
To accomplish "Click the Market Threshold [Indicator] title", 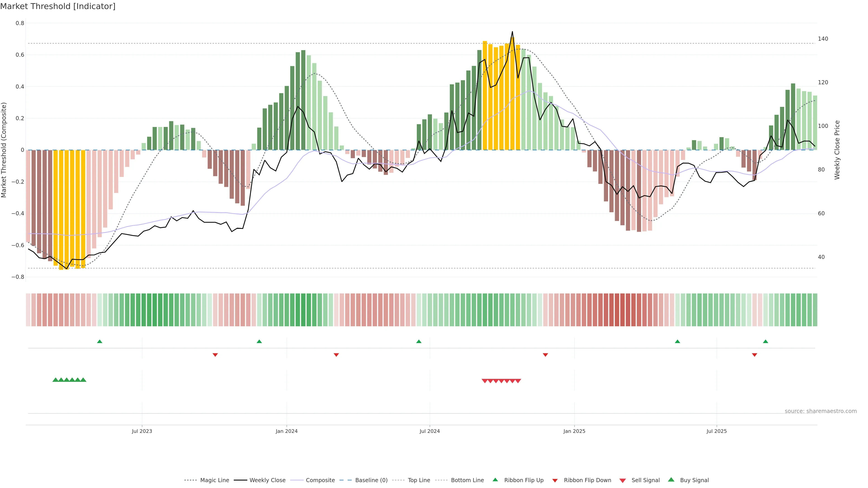I will tap(58, 6).
